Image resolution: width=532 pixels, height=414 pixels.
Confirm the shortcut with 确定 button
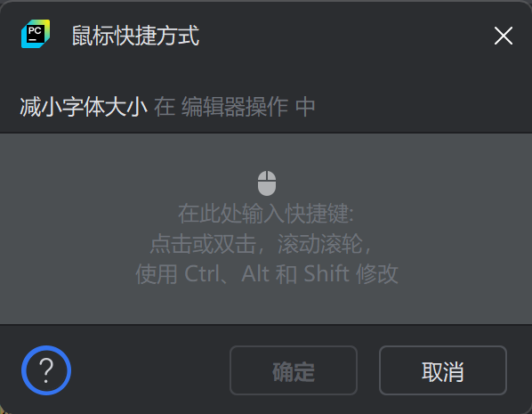(294, 370)
